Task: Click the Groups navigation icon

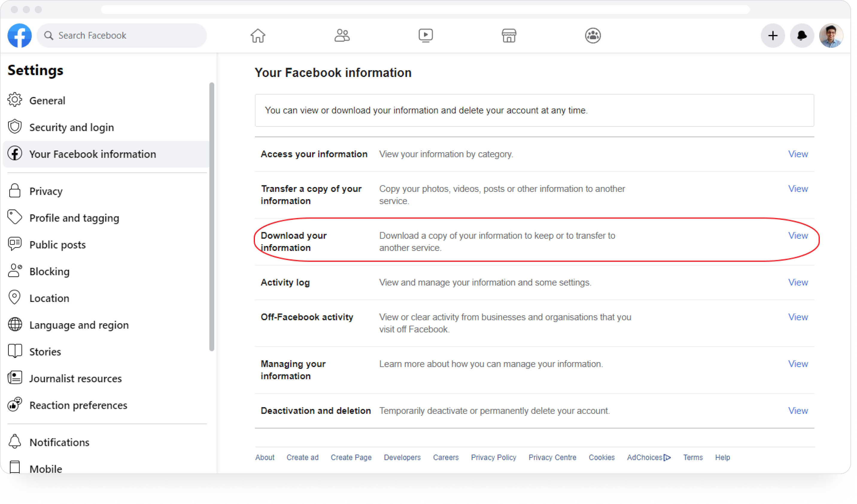Action: 592,35
